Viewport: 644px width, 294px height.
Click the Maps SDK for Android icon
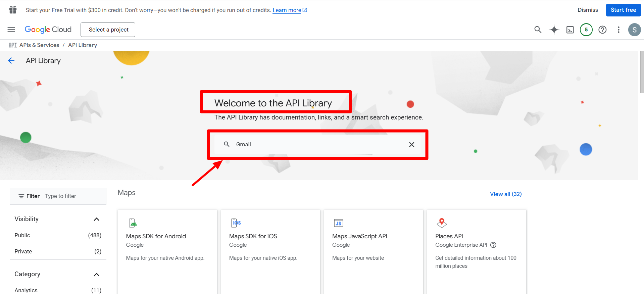133,223
